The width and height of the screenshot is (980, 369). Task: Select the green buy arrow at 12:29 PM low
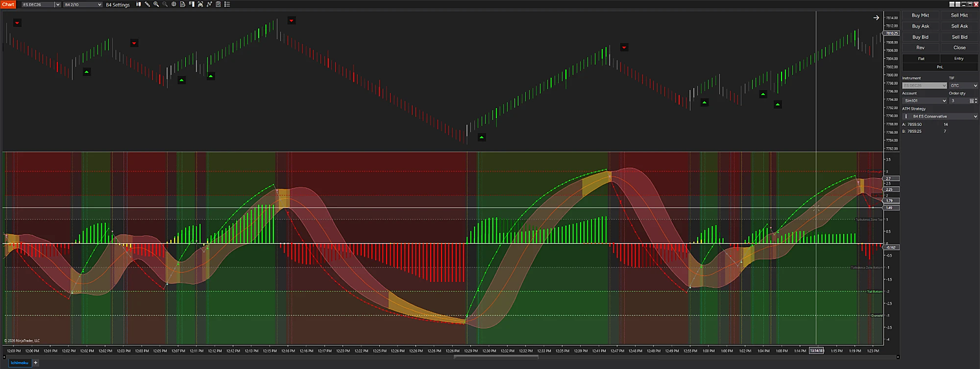tap(481, 137)
